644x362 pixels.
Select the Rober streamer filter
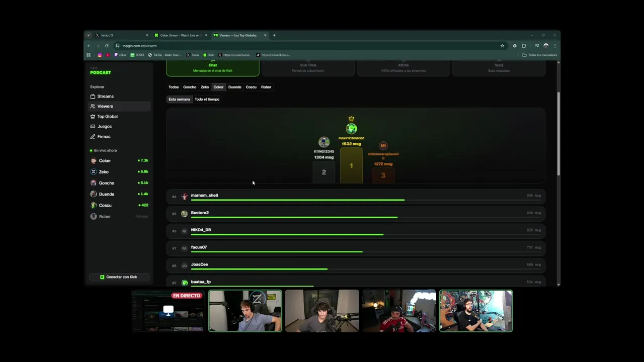266,87
